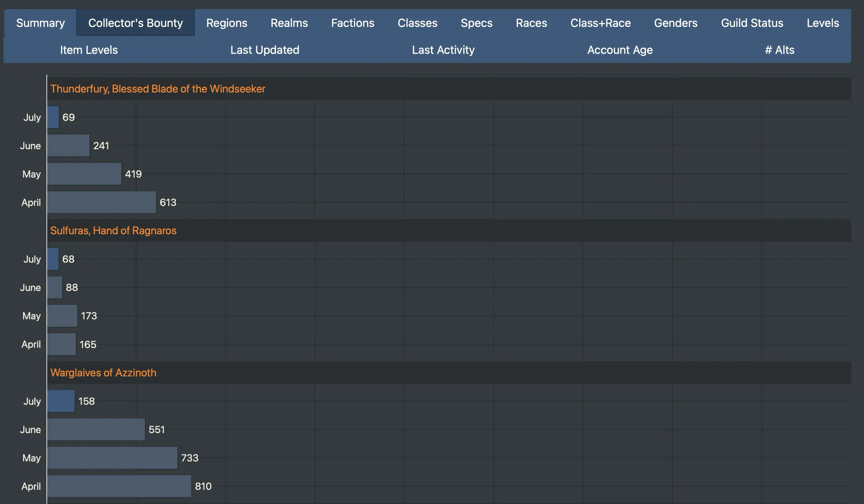View the Last Updated tab

pyautogui.click(x=265, y=50)
